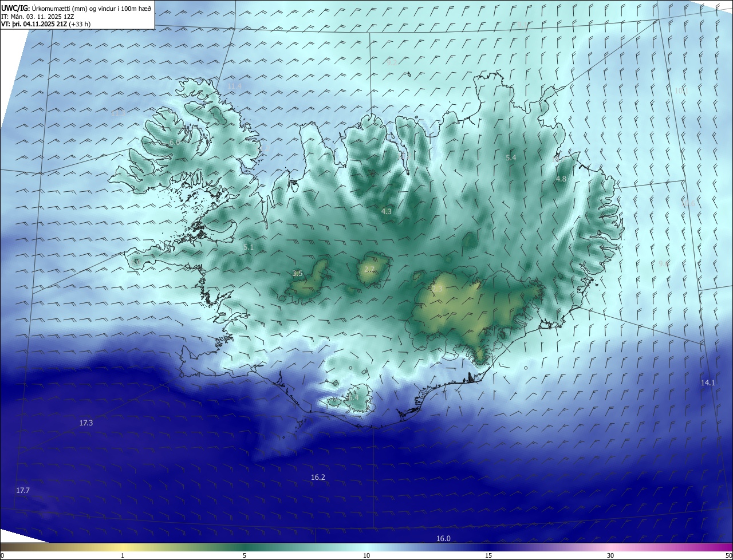Click the 17.7 value label over the sea
733x560 pixels.
tap(23, 490)
